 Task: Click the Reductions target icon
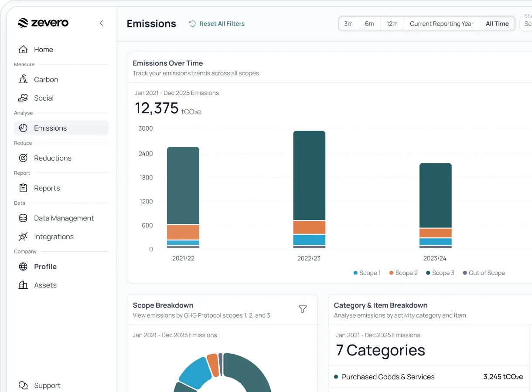coord(23,158)
